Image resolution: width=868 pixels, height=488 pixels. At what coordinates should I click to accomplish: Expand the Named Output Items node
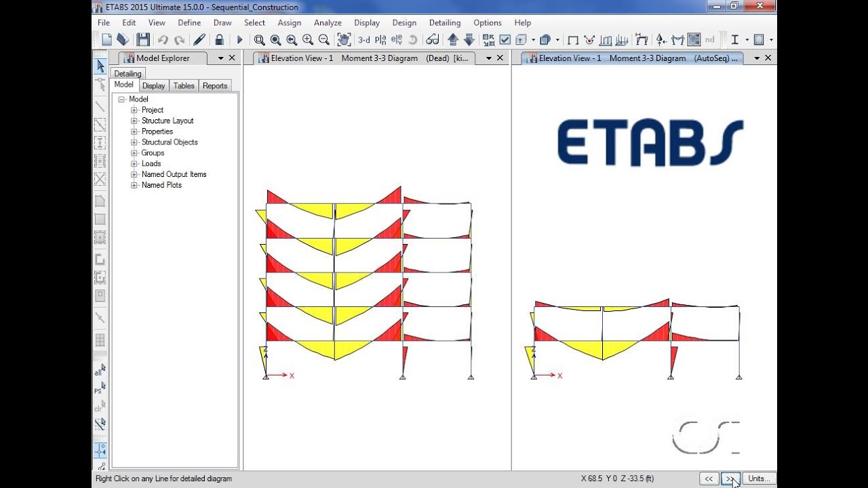[134, 174]
